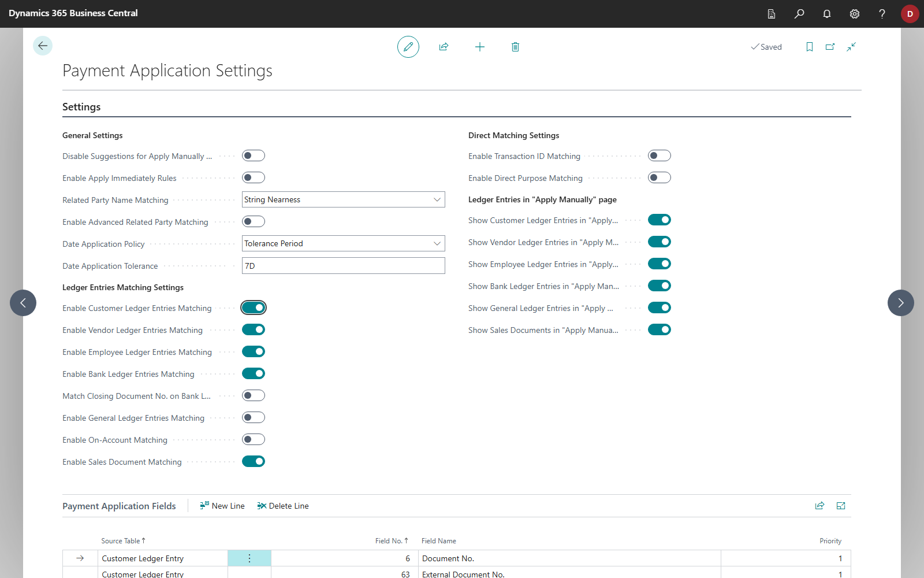Toggle Enable Apply Immediately Rules
The width and height of the screenshot is (924, 578).
click(254, 177)
